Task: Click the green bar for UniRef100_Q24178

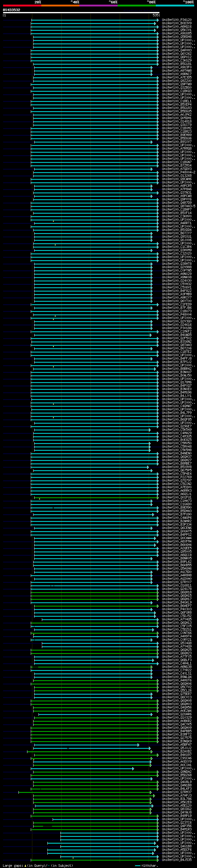Action: click(94, 589)
